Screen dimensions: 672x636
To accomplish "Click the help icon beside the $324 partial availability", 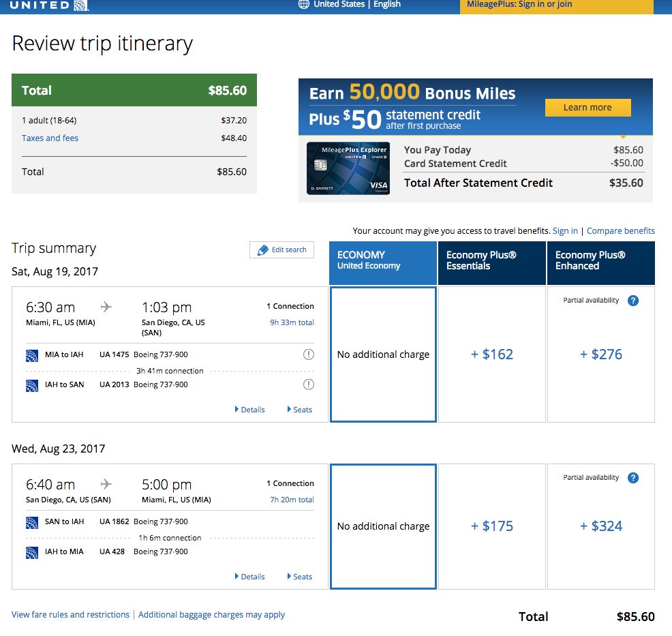I will coord(633,478).
